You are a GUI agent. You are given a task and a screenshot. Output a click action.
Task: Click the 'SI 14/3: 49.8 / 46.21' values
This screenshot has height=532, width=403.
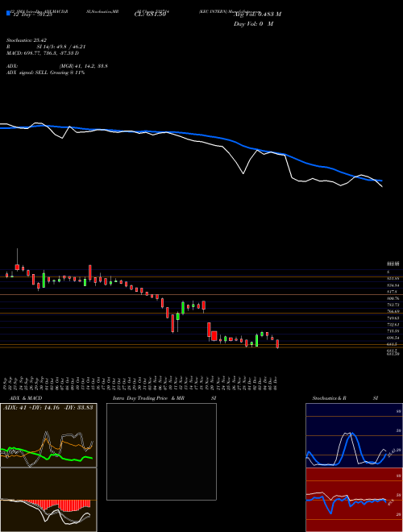[61, 47]
